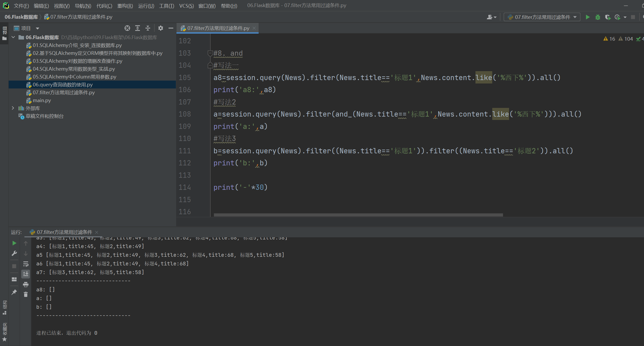Select 07.filter方法常用过滤条件.py in project tree

[60, 92]
